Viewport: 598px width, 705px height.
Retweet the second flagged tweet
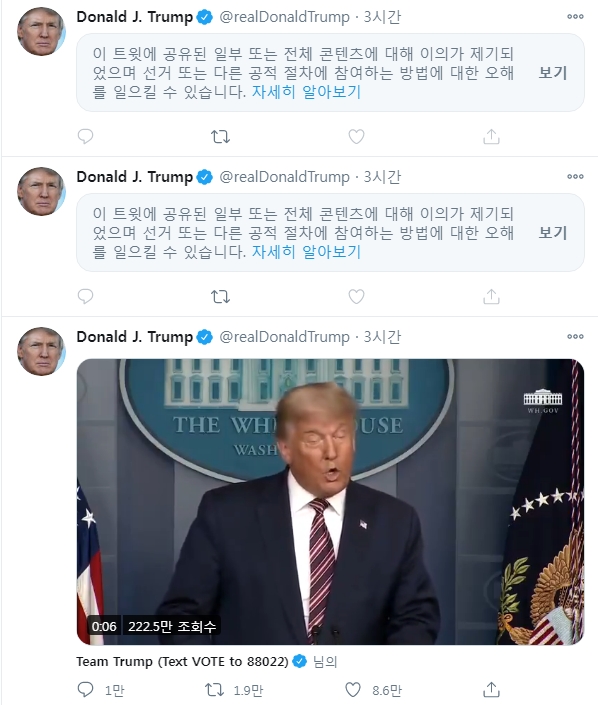point(220,296)
